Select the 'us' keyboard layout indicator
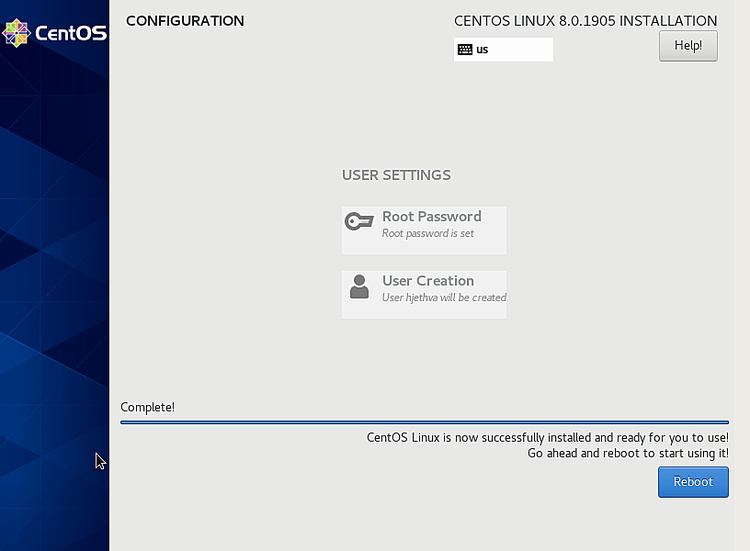750x551 pixels. pos(482,49)
